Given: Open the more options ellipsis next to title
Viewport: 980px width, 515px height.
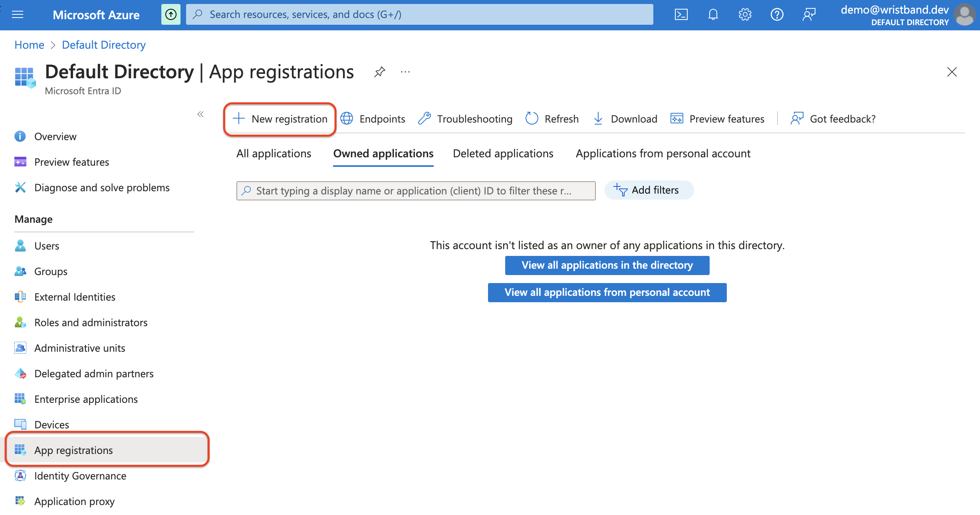Looking at the screenshot, I should [x=405, y=72].
